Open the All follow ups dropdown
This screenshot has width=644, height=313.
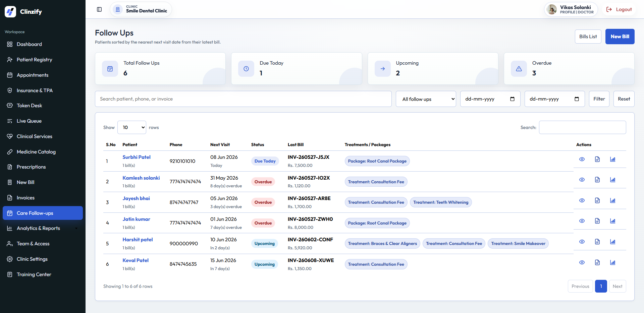(426, 99)
